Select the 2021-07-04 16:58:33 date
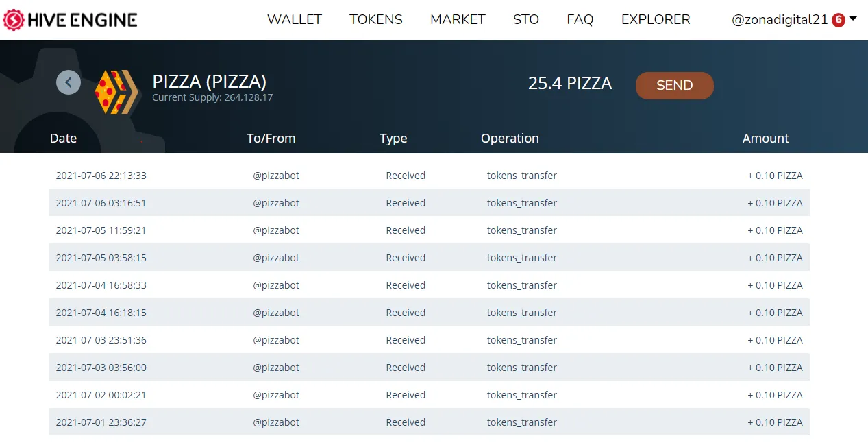 click(x=101, y=285)
